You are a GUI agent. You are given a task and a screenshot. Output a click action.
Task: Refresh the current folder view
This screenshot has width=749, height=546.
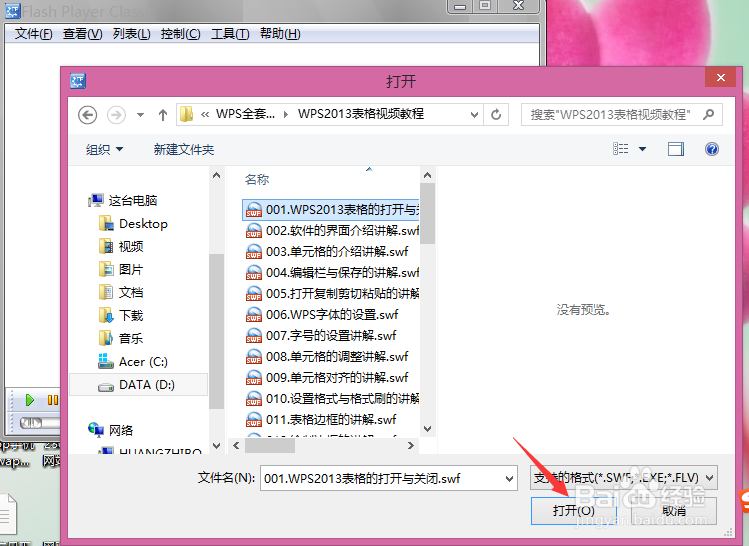tap(496, 115)
